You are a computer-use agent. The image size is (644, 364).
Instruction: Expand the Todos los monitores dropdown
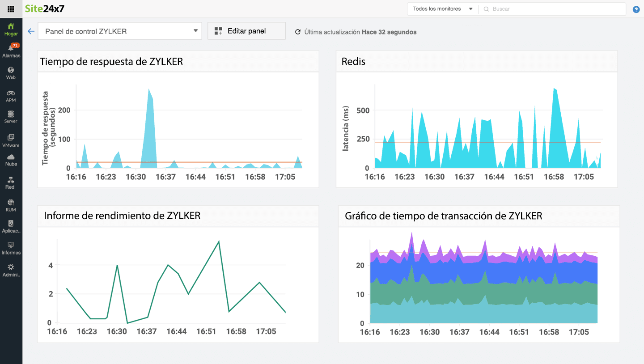(442, 8)
